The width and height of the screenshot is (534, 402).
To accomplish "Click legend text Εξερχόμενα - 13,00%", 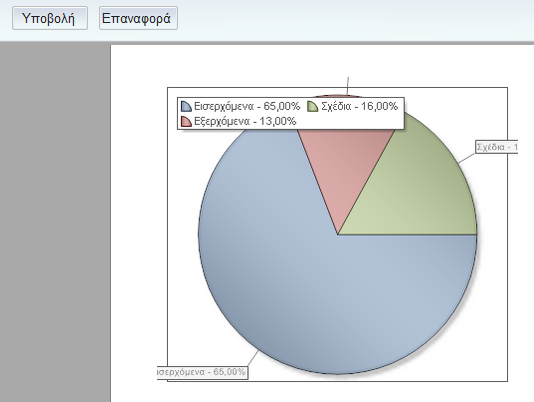I will pos(245,121).
